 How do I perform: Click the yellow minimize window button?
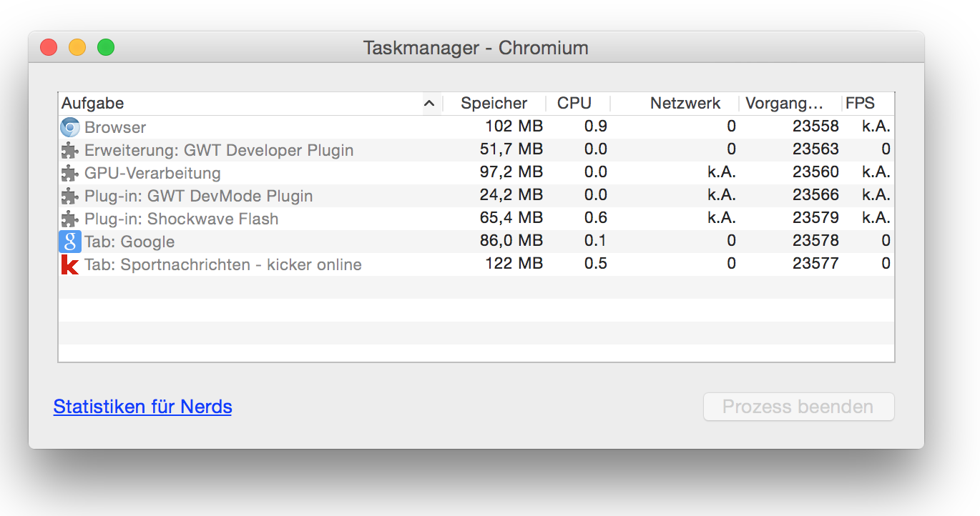pyautogui.click(x=77, y=48)
